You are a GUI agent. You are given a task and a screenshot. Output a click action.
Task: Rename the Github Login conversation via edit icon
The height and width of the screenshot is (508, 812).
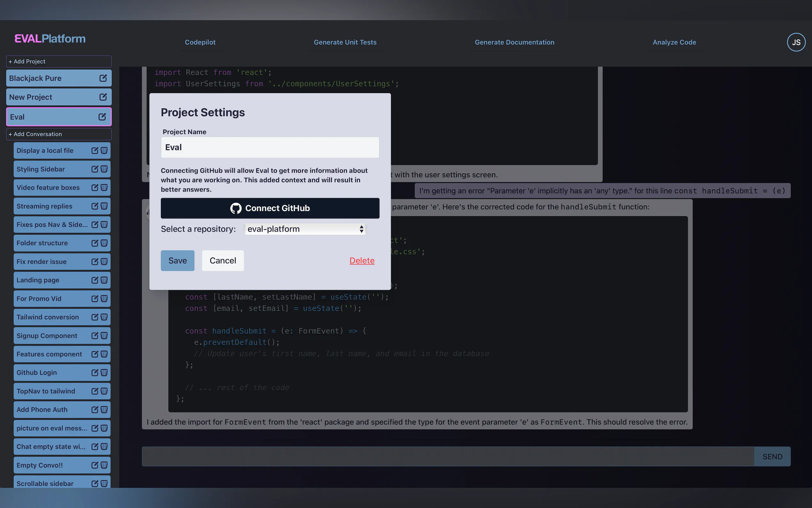[x=95, y=372]
